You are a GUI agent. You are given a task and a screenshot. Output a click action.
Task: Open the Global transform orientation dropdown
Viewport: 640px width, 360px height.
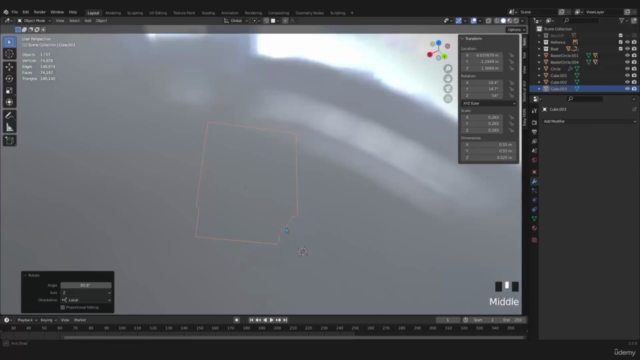tap(236, 21)
